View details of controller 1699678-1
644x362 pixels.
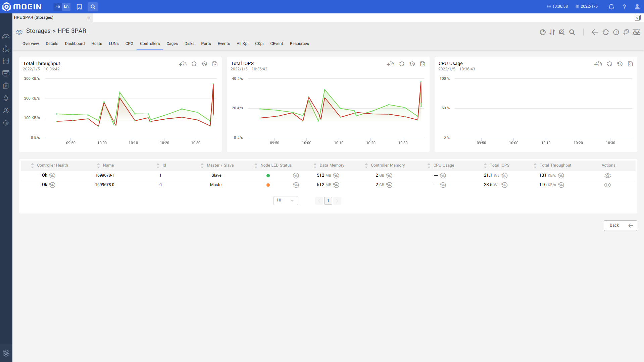[x=607, y=176]
